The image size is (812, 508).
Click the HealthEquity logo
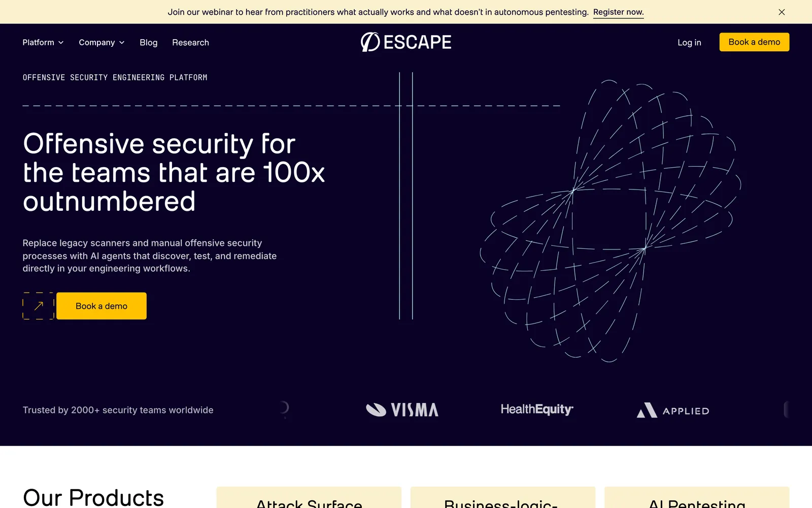click(537, 409)
